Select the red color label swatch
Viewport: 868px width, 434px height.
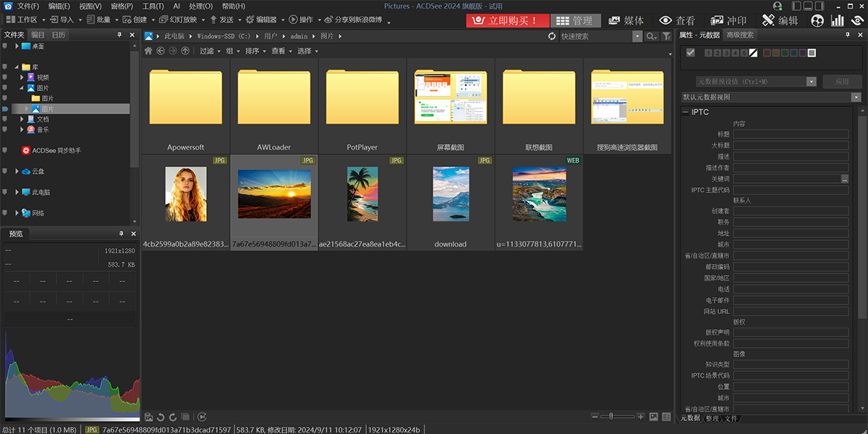[766, 53]
